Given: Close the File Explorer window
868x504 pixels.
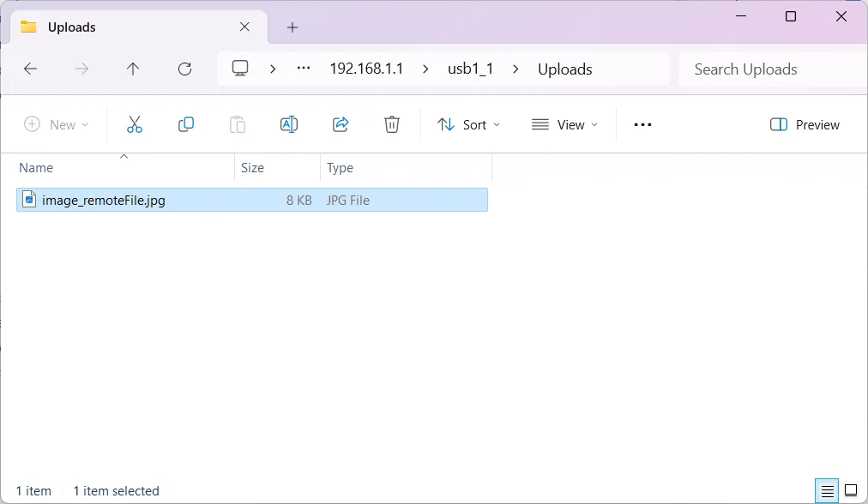Looking at the screenshot, I should 841,16.
